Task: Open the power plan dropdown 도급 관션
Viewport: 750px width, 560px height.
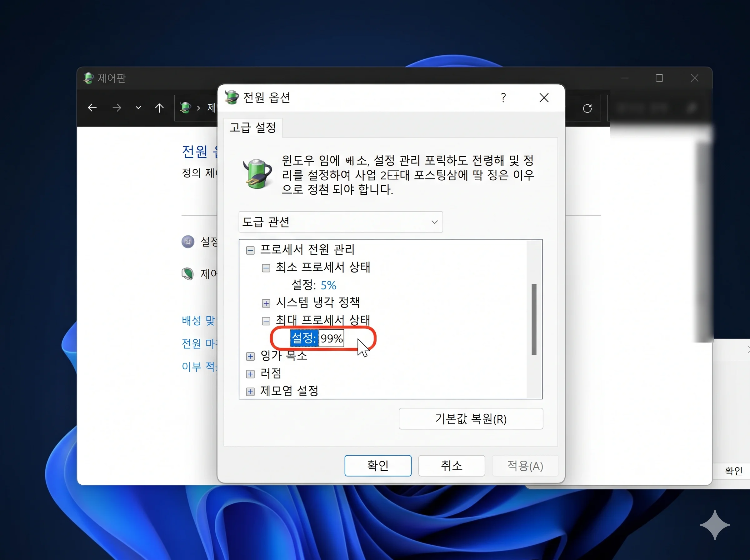Action: point(341,222)
